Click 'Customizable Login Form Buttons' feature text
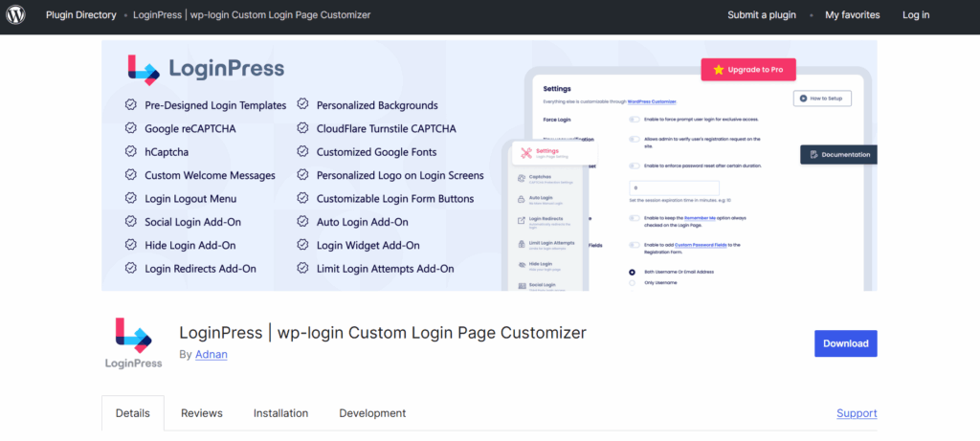Screen dimensions: 980x441 coord(395,199)
